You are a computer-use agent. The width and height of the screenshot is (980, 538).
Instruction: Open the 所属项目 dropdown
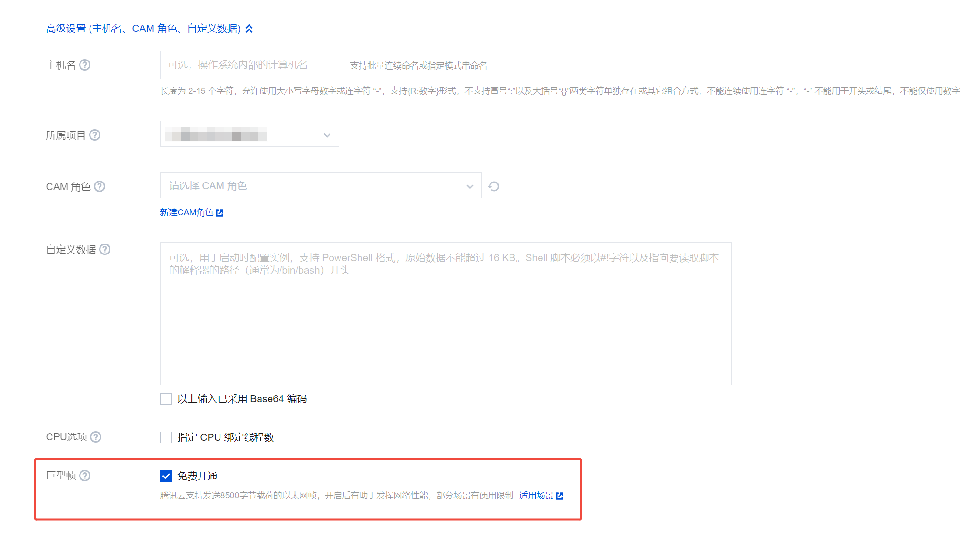(250, 135)
